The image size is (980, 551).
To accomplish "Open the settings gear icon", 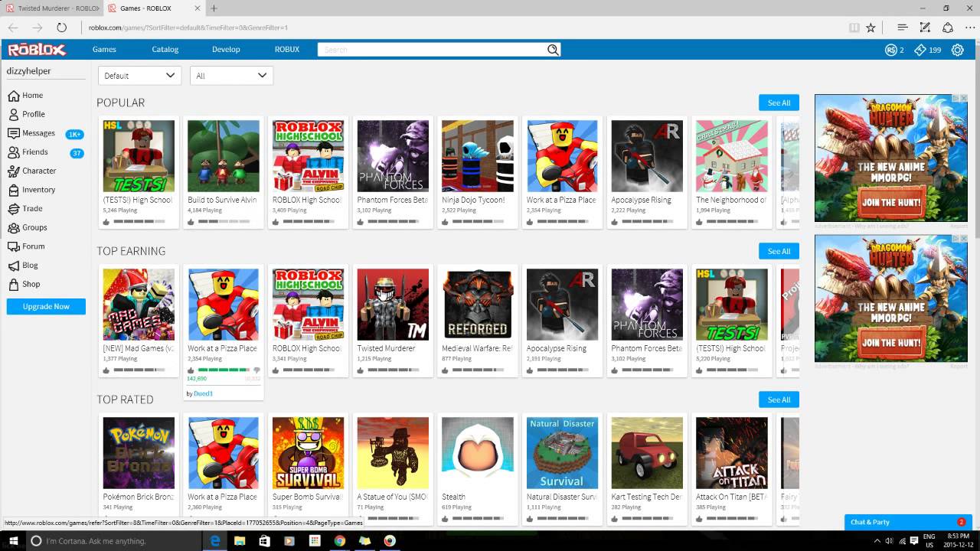I will (x=957, y=50).
